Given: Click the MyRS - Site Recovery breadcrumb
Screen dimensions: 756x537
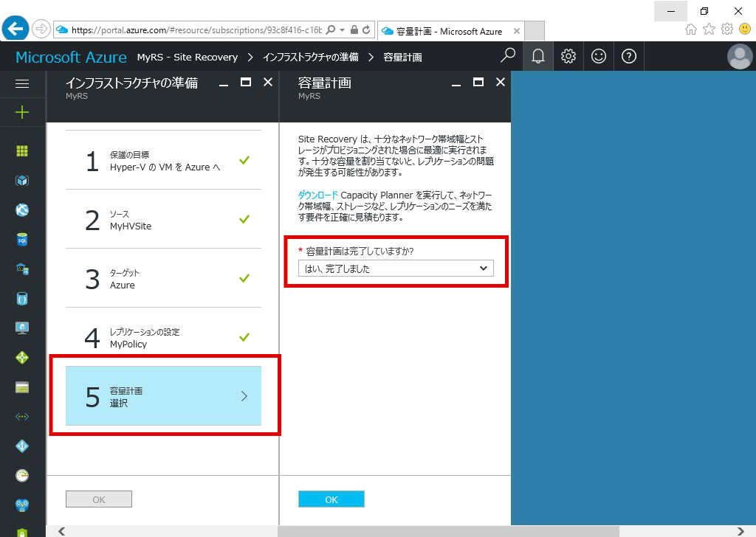Looking at the screenshot, I should coord(188,57).
